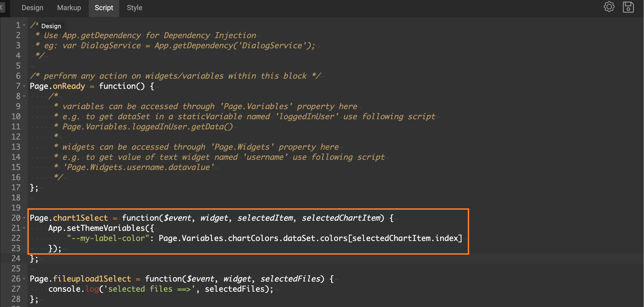Fold the chart1Select function at line 20
644x307 pixels.
point(24,218)
